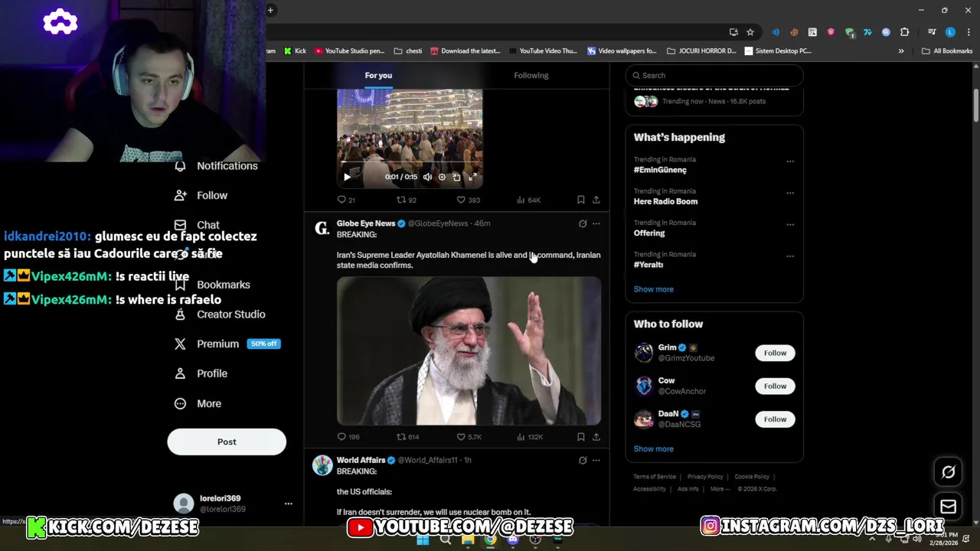The width and height of the screenshot is (980, 551).
Task: Open All Bookmarks folder
Action: click(x=947, y=51)
